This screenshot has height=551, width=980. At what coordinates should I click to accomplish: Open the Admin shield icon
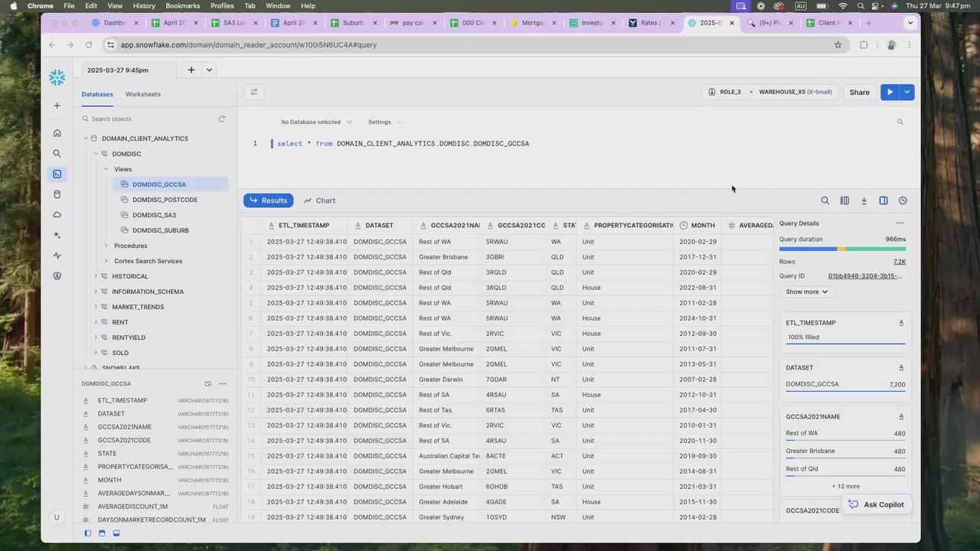[57, 276]
